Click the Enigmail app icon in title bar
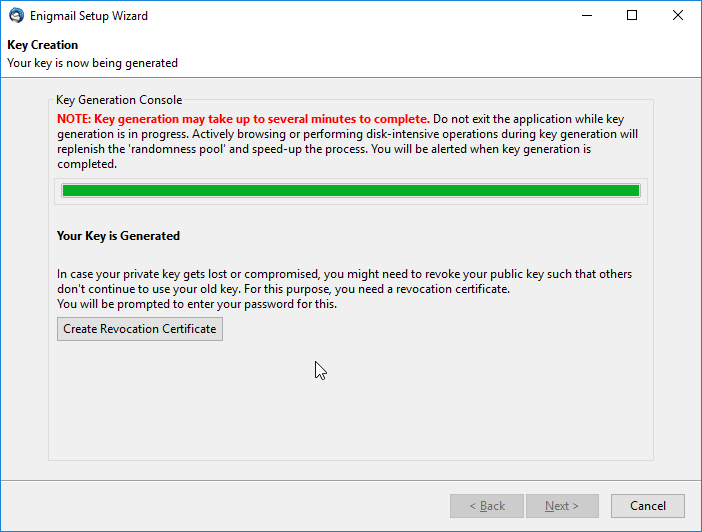Viewport: 702px width, 532px height. click(x=17, y=16)
